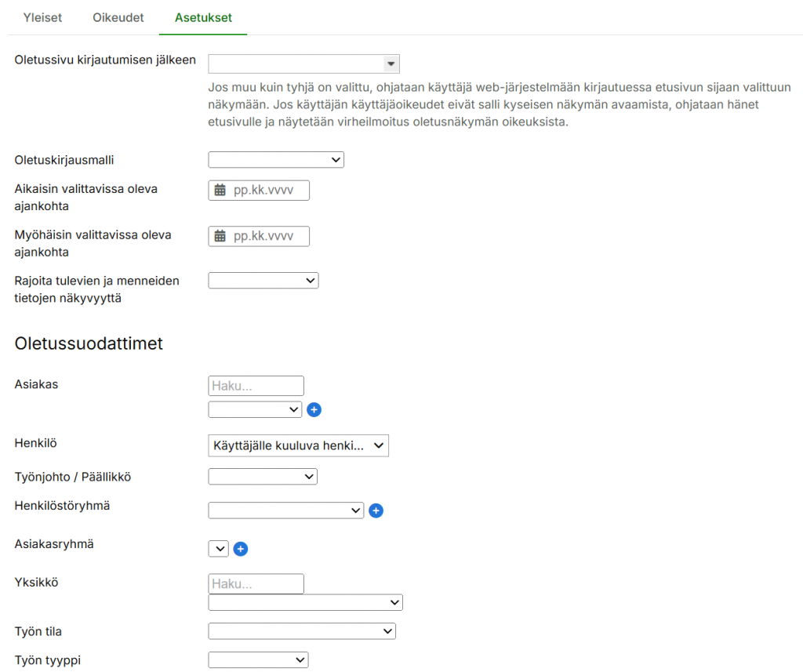Open the Henkilö dropdown
The image size is (803, 672).
pyautogui.click(x=298, y=445)
